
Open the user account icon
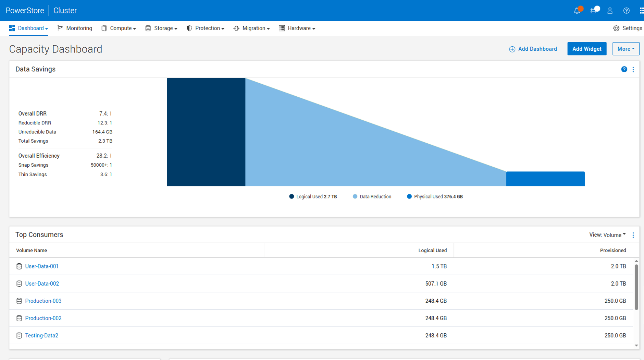pyautogui.click(x=610, y=11)
